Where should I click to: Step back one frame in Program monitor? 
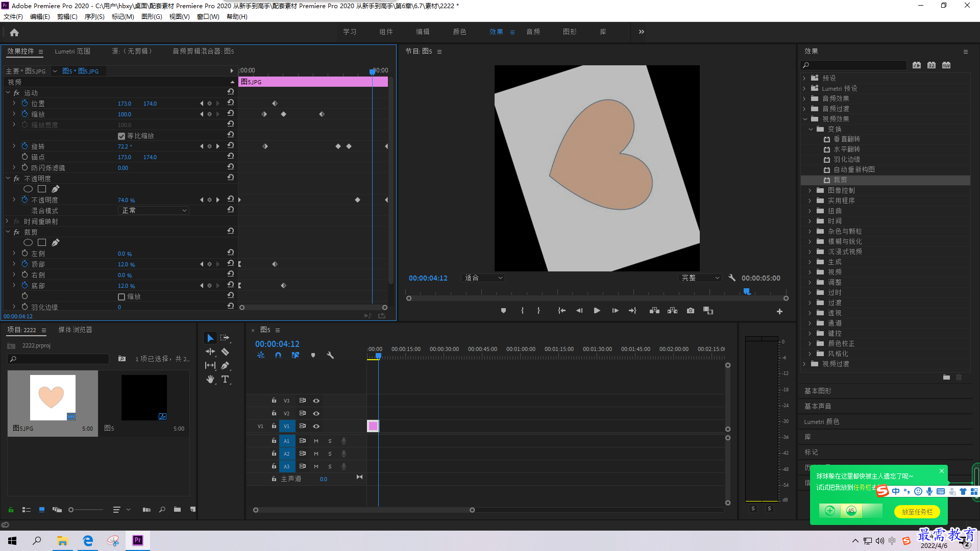pyautogui.click(x=579, y=311)
